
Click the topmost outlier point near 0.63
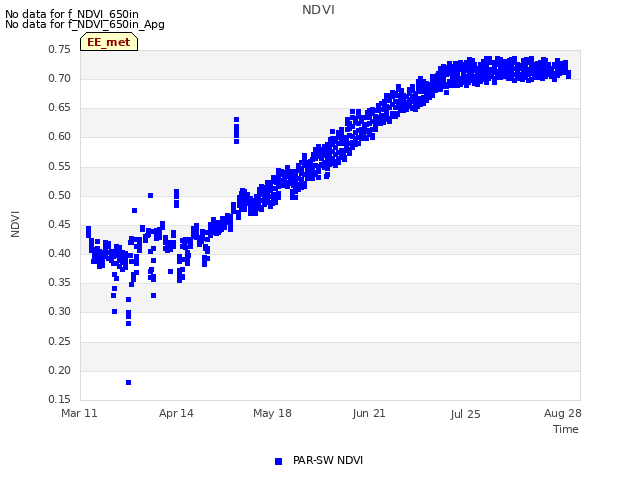(x=236, y=120)
